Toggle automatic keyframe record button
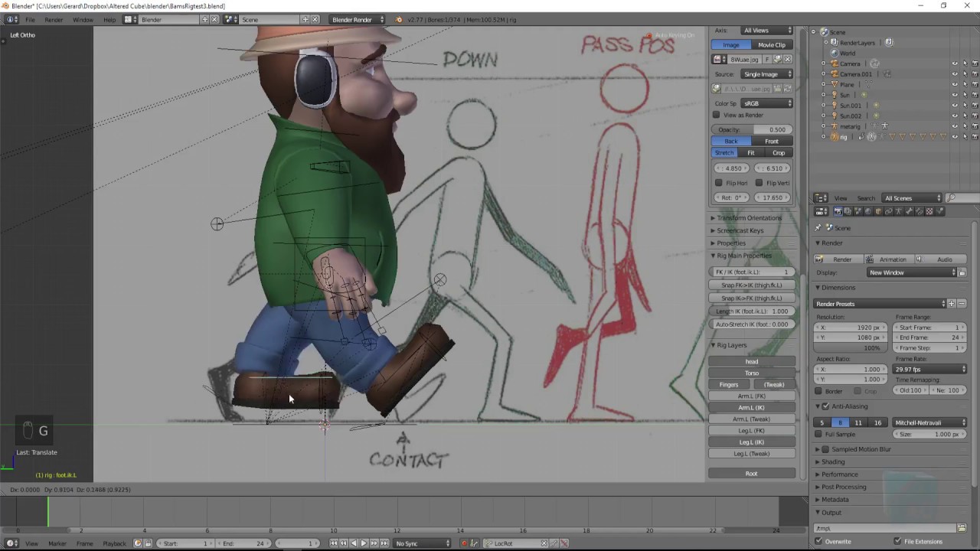The image size is (980, 551). pyautogui.click(x=465, y=543)
